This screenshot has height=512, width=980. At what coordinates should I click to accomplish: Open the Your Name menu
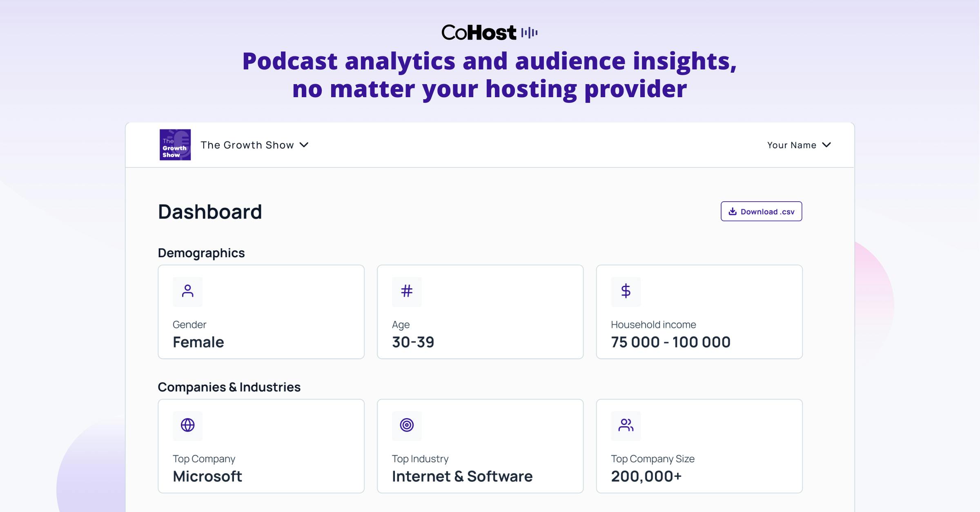click(x=799, y=145)
